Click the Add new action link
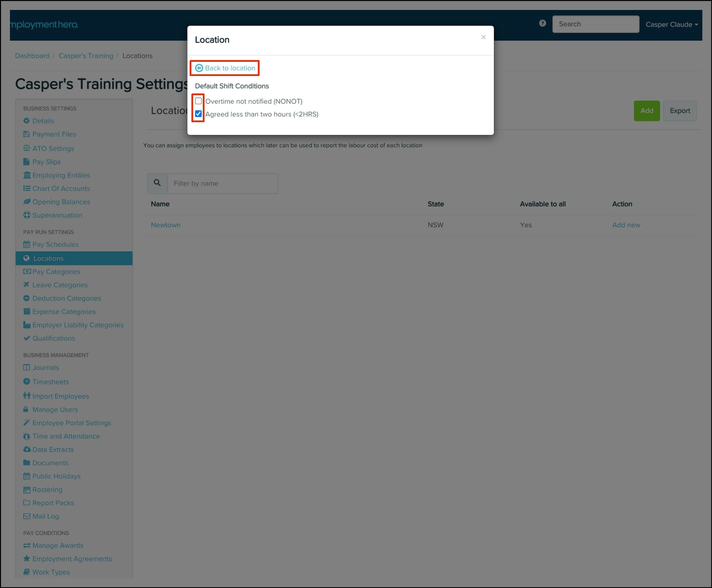Viewport: 712px width, 588px height. (626, 225)
